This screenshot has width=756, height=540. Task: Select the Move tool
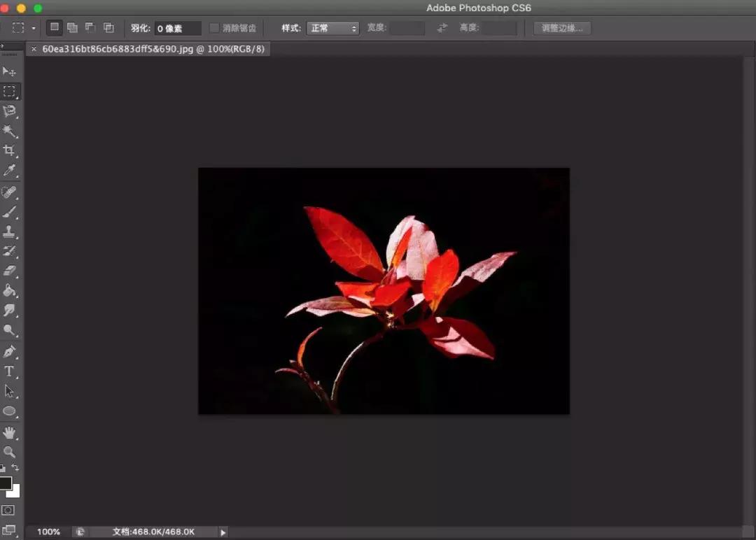[9, 71]
